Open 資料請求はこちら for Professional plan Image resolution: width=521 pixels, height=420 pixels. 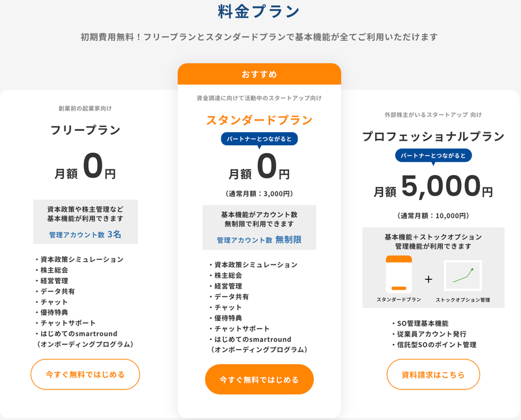pos(433,374)
